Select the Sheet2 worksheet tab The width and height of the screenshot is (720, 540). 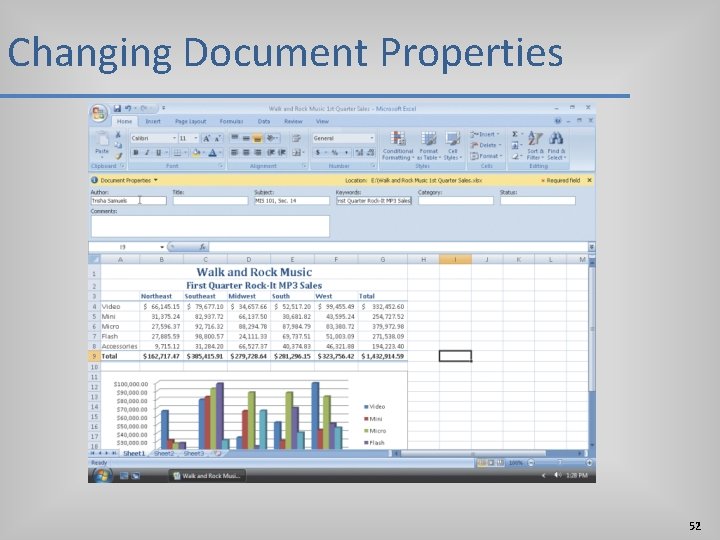[164, 453]
